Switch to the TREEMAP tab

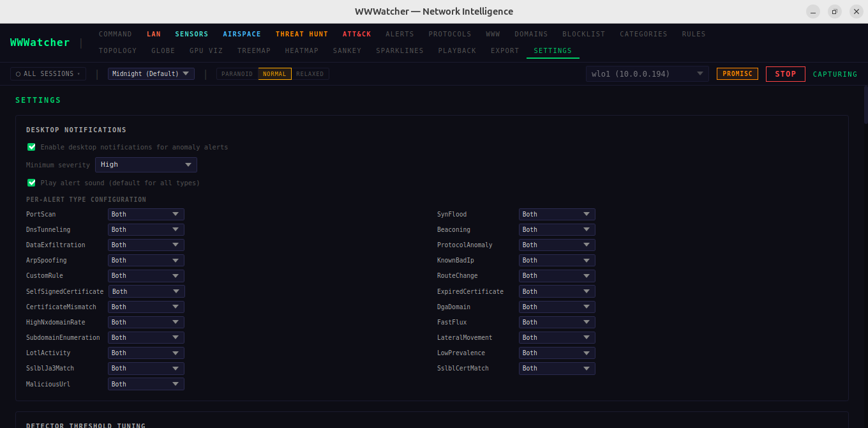pos(254,50)
